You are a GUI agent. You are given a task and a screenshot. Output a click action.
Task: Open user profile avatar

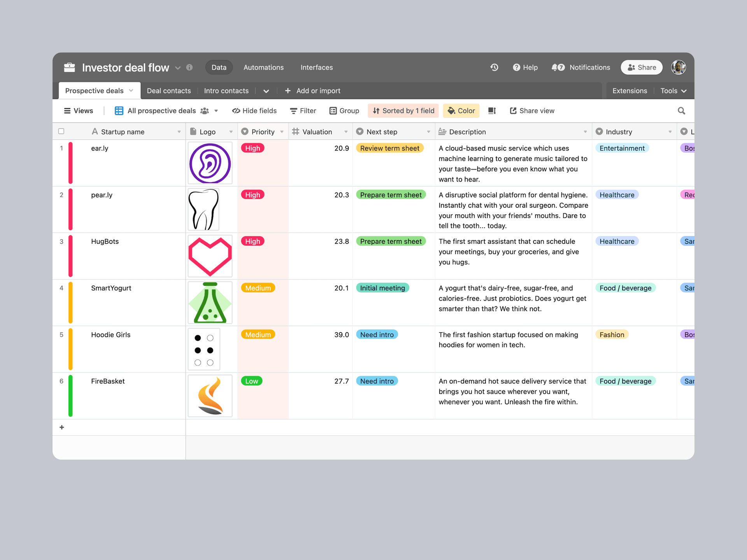tap(679, 67)
